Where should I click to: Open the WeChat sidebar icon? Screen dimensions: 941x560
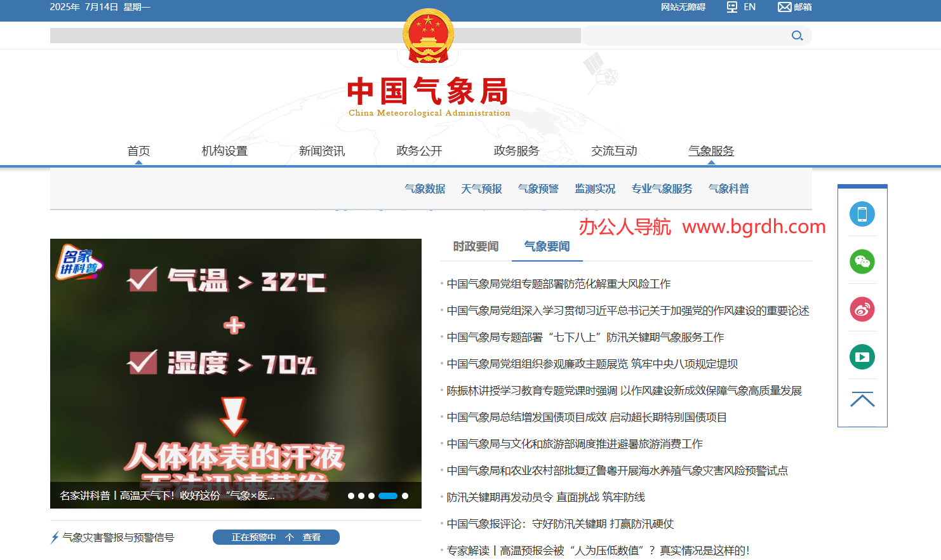(x=862, y=262)
